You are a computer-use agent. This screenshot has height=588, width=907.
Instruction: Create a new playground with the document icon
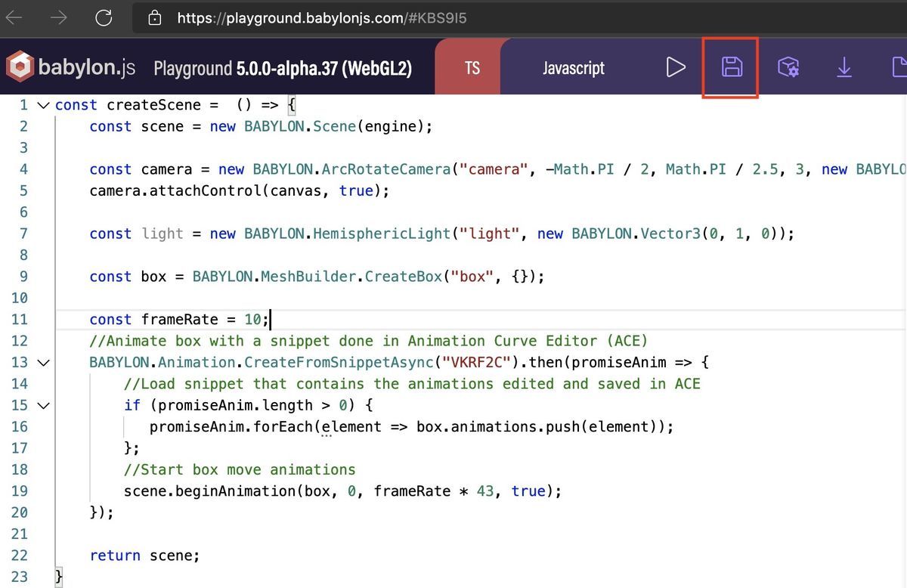899,67
